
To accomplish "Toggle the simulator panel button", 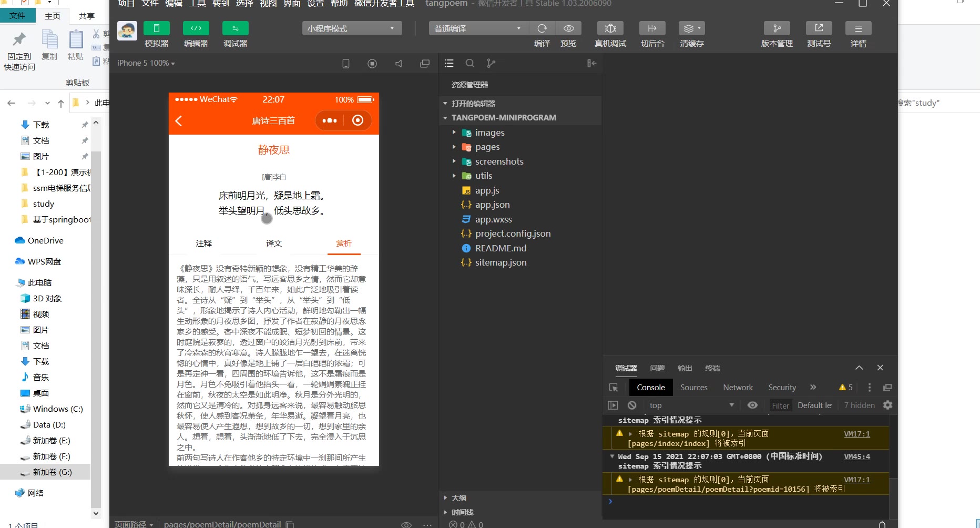I will pyautogui.click(x=156, y=28).
